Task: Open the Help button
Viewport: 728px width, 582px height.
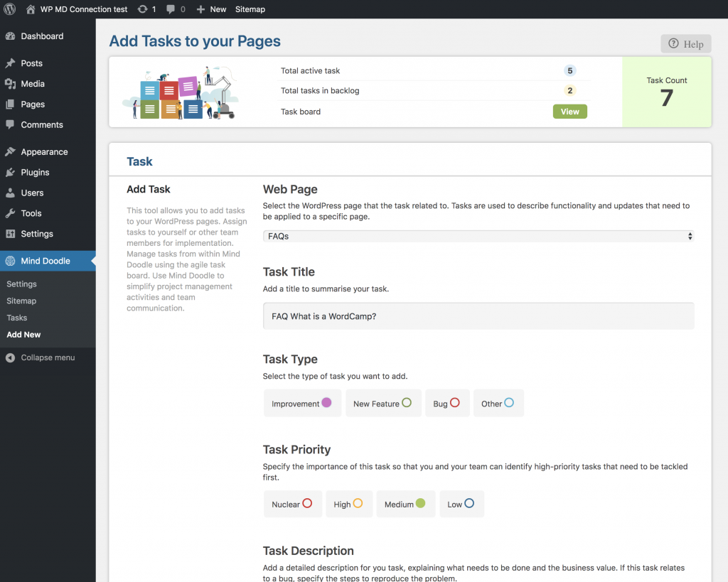Action: point(685,43)
